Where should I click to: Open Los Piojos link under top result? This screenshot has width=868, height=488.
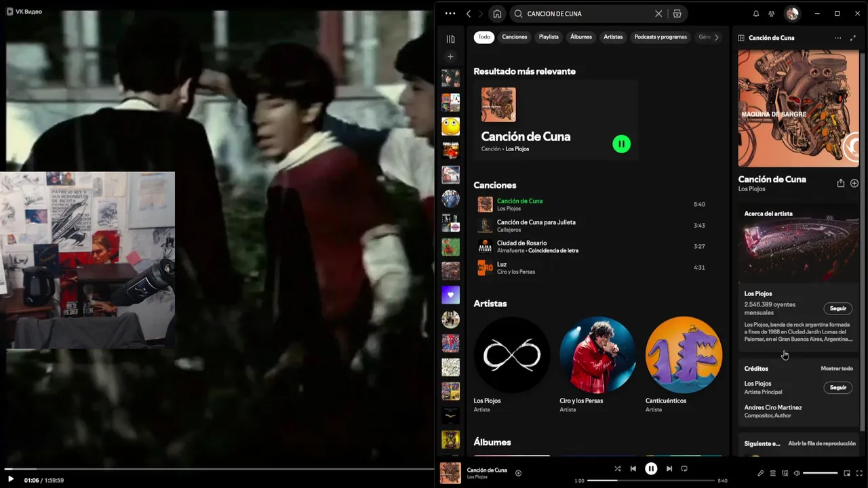tap(517, 149)
